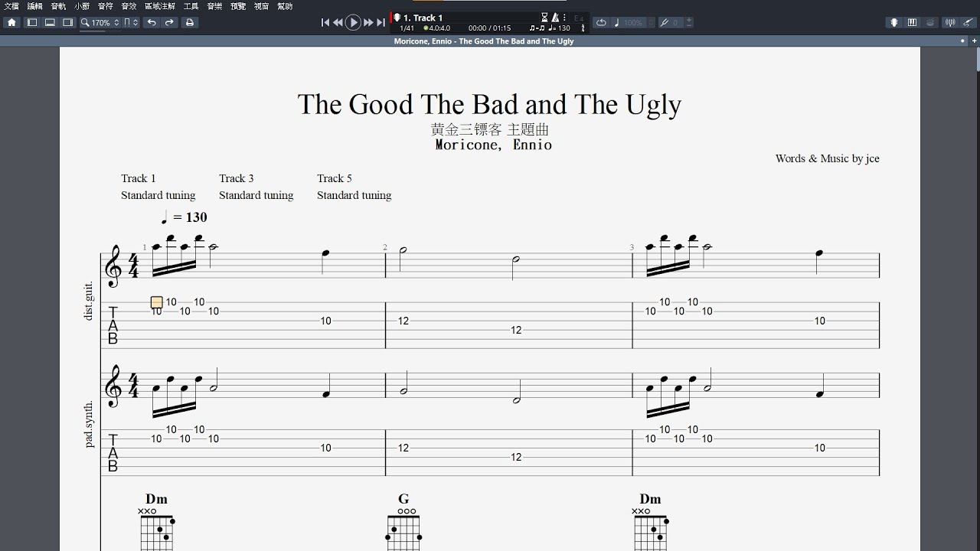Click the '1. Track 1' track selector
Image resolution: width=980 pixels, height=551 pixels.
tap(423, 18)
